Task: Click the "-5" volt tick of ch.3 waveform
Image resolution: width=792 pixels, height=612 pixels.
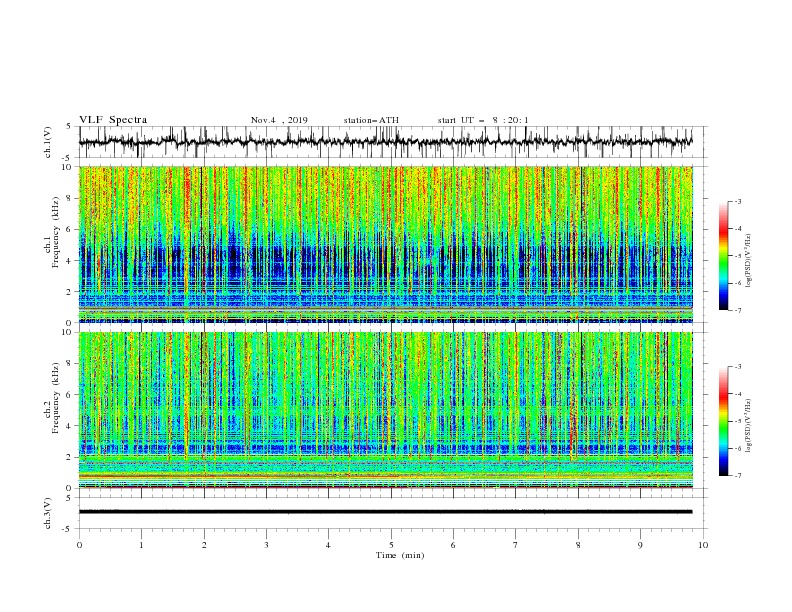Action: point(67,529)
